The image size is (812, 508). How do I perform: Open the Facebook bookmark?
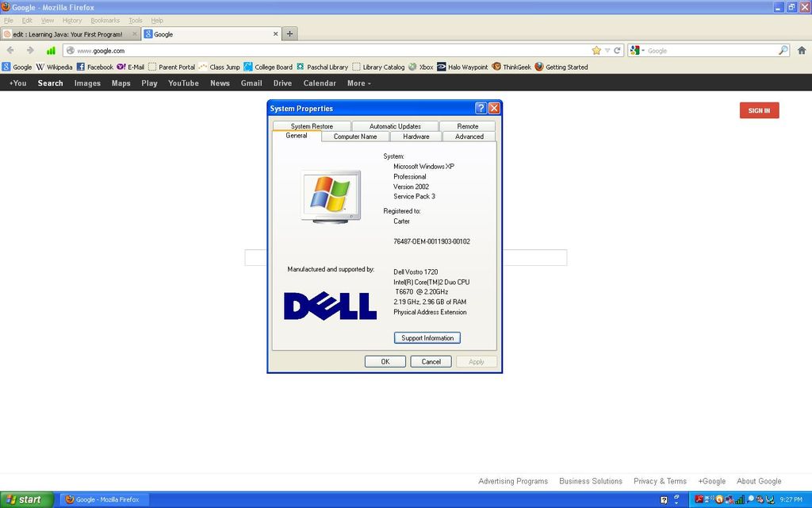tap(95, 67)
